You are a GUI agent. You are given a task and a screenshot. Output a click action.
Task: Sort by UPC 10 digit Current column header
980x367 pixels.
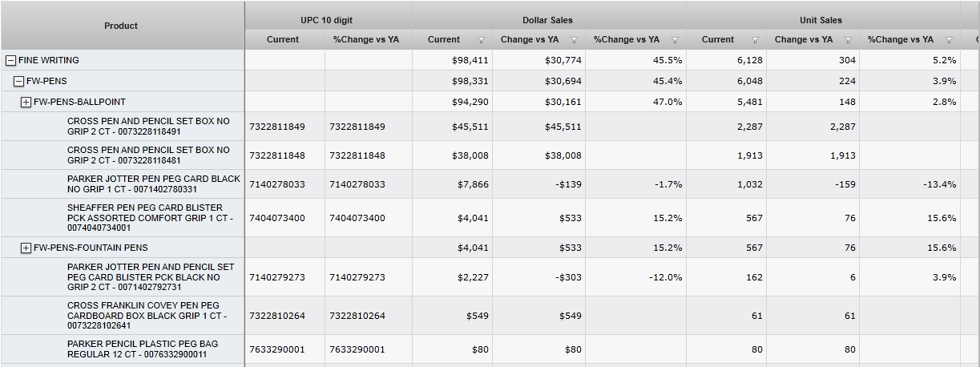pos(283,39)
